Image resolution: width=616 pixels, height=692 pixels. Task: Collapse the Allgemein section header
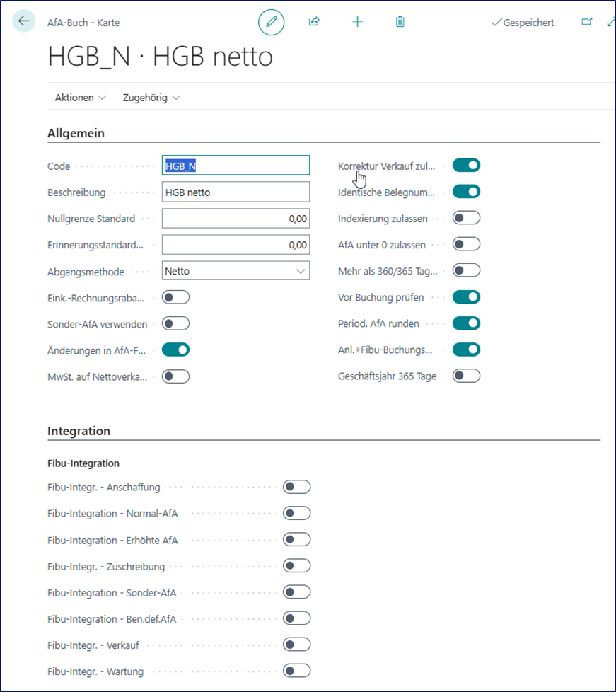(x=76, y=133)
